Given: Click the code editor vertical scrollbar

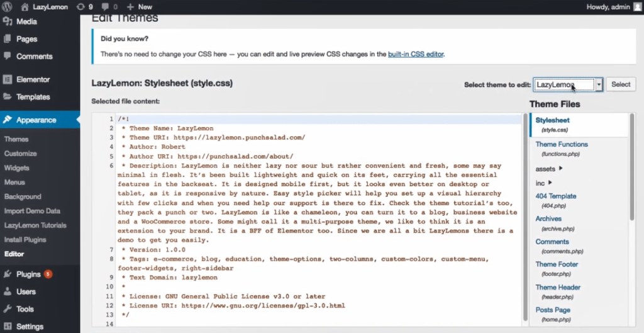Looking at the screenshot, I should coord(525,218).
